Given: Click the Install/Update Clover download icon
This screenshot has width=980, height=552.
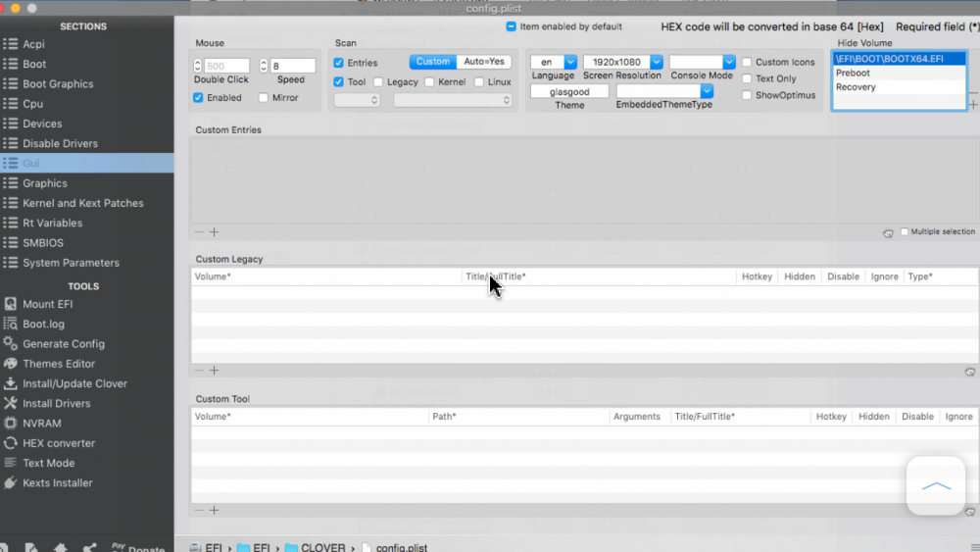Looking at the screenshot, I should pyautogui.click(x=10, y=383).
